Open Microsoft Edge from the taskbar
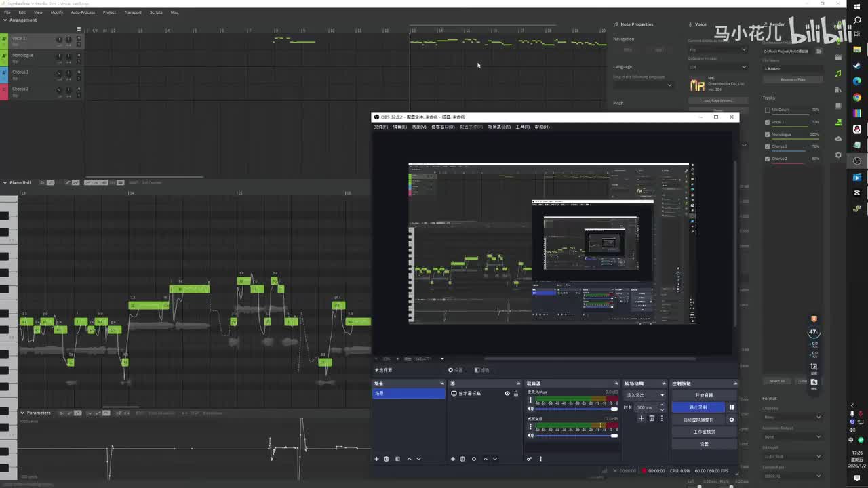Screen dimensions: 868x488 coord(857,81)
